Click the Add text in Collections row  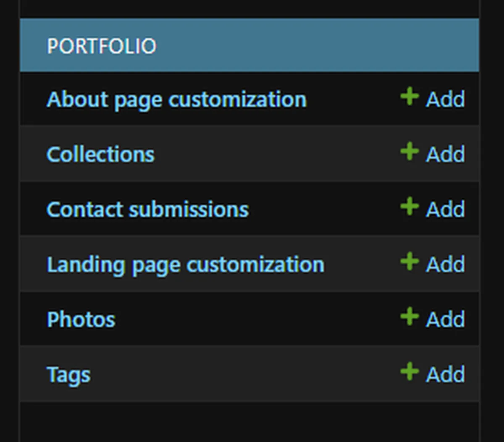pyautogui.click(x=445, y=154)
